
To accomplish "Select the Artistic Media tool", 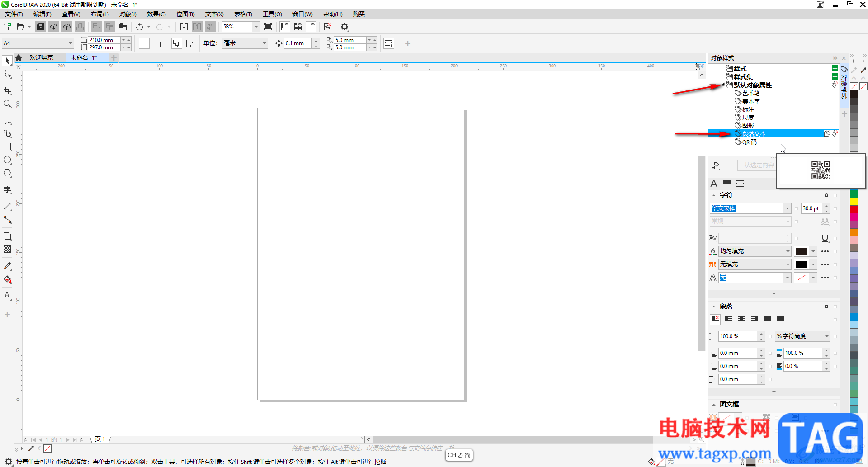I will (x=7, y=134).
